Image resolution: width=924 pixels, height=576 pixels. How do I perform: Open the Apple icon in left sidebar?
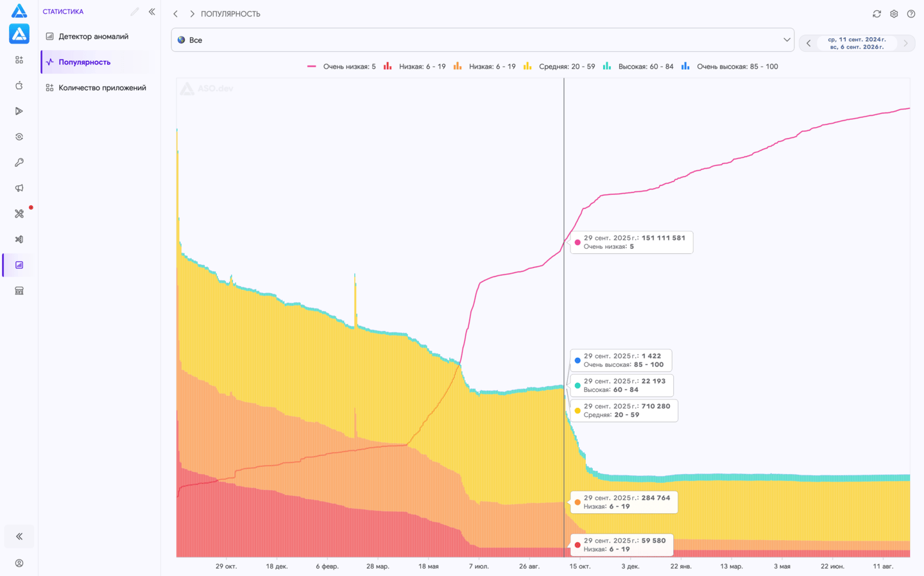pyautogui.click(x=19, y=85)
